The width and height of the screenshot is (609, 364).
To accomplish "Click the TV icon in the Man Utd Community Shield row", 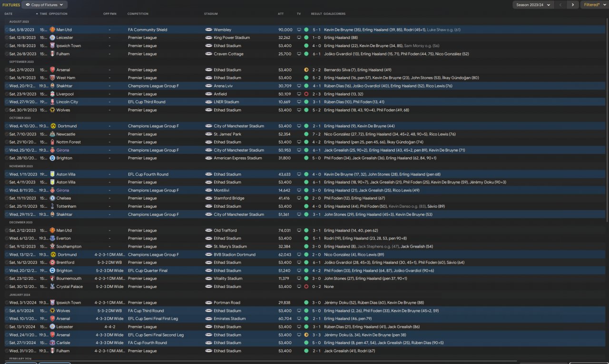I will 299,30.
